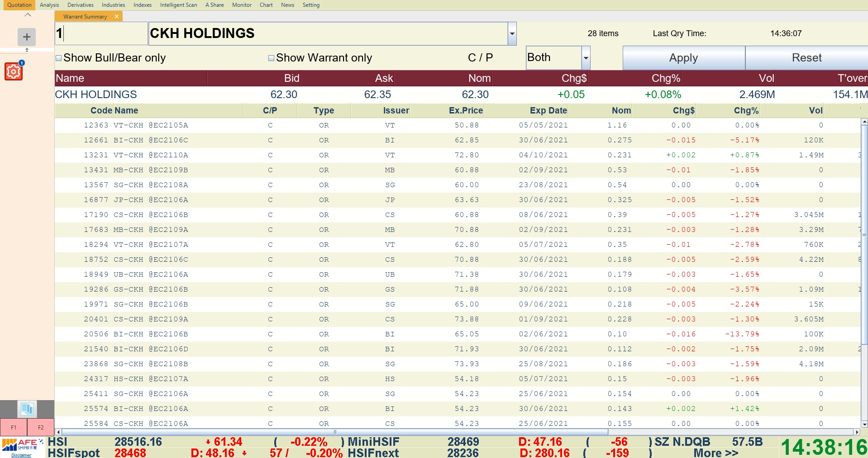Select warrant row 17190 CS-CKH @EC2106B

(458, 215)
